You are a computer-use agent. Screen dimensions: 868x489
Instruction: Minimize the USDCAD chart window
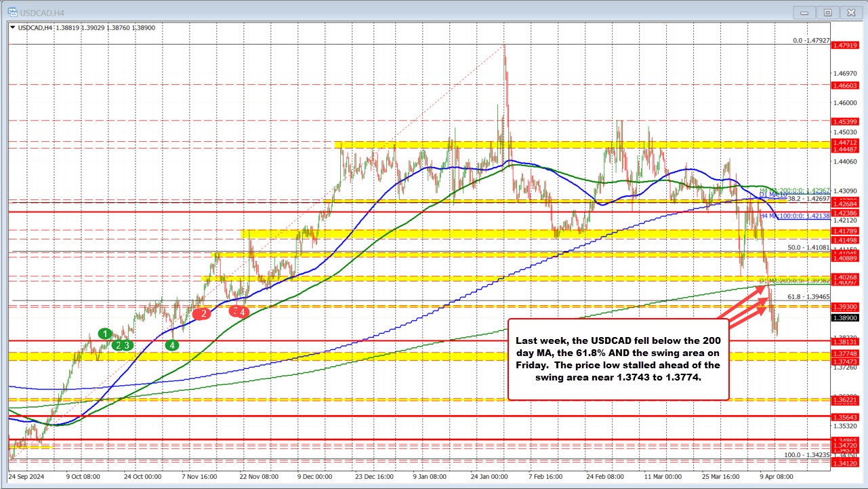pos(804,12)
